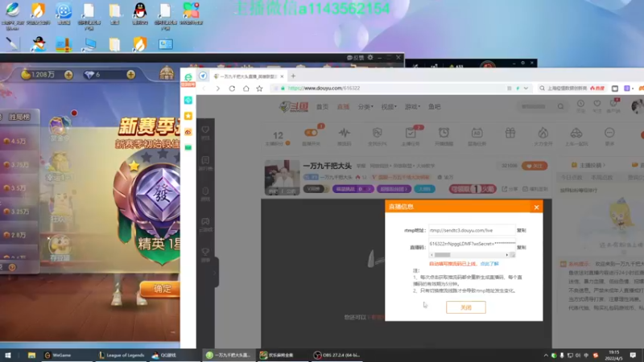Click the Douyu site search box
Screen dimensions: 644x362
[x=536, y=107]
